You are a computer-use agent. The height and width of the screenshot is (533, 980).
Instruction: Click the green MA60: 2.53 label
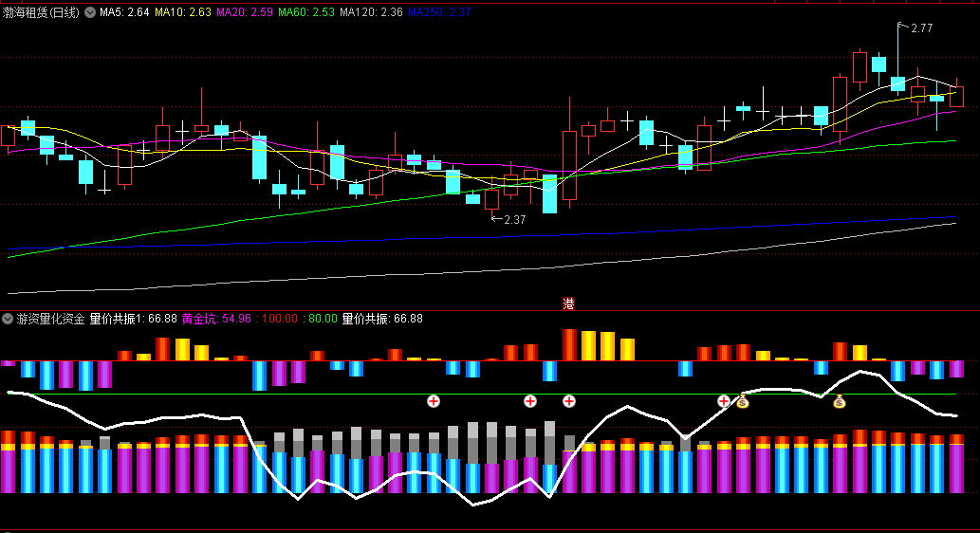(x=306, y=12)
